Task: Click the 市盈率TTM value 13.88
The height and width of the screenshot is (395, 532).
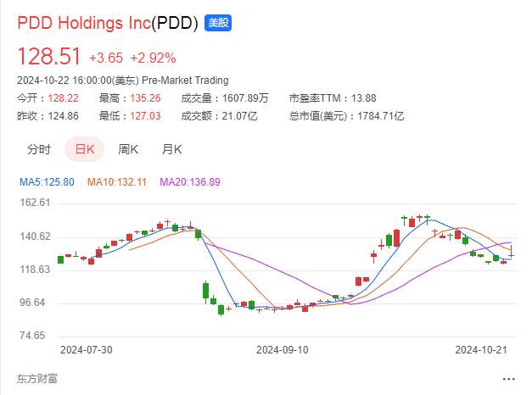Action: (x=363, y=98)
